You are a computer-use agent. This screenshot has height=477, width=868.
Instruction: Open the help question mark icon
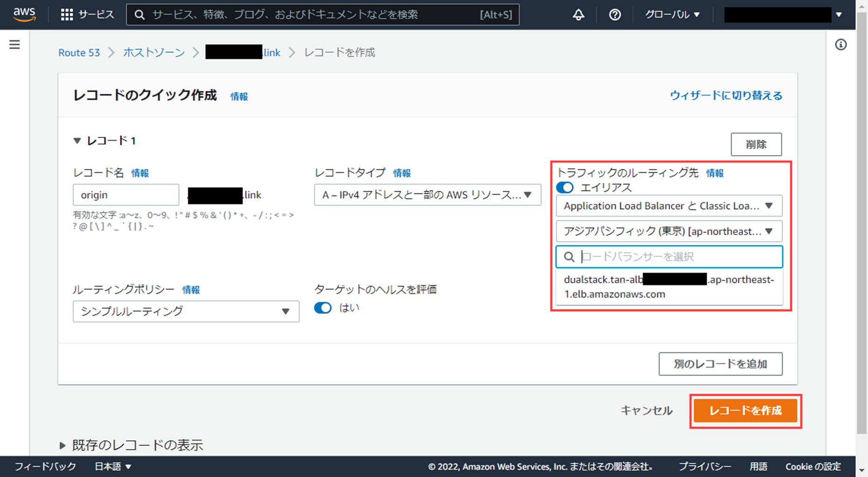click(x=615, y=14)
